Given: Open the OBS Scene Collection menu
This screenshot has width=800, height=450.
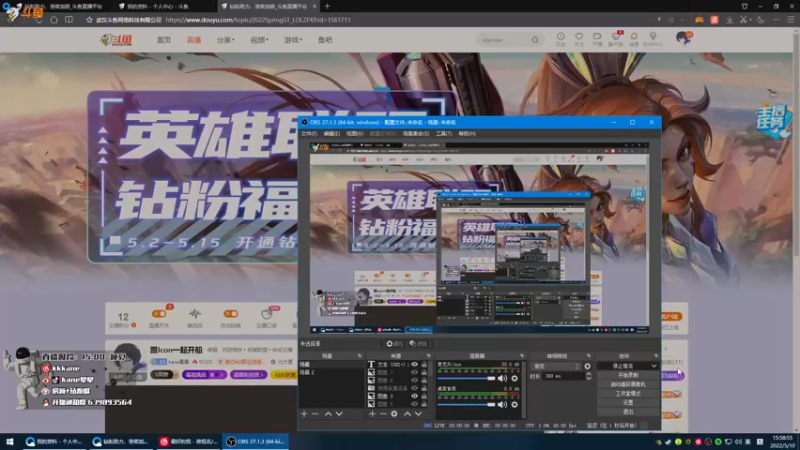Looking at the screenshot, I should point(416,134).
